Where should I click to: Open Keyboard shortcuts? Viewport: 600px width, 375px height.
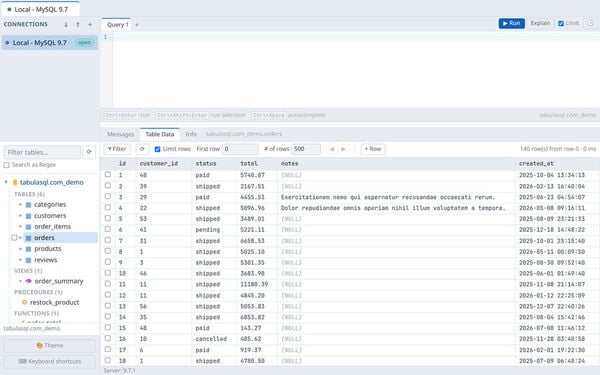(x=50, y=362)
